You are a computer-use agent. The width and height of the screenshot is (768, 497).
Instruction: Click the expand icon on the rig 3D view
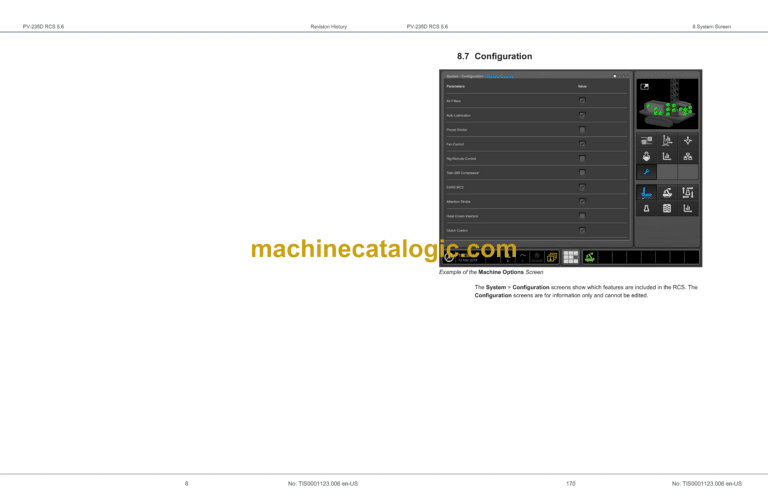point(645,87)
